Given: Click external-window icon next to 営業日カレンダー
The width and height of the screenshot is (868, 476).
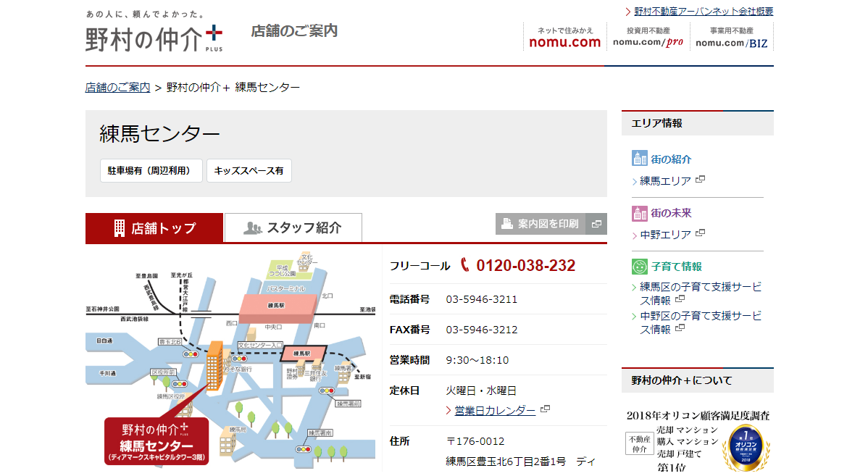Looking at the screenshot, I should pyautogui.click(x=546, y=409).
